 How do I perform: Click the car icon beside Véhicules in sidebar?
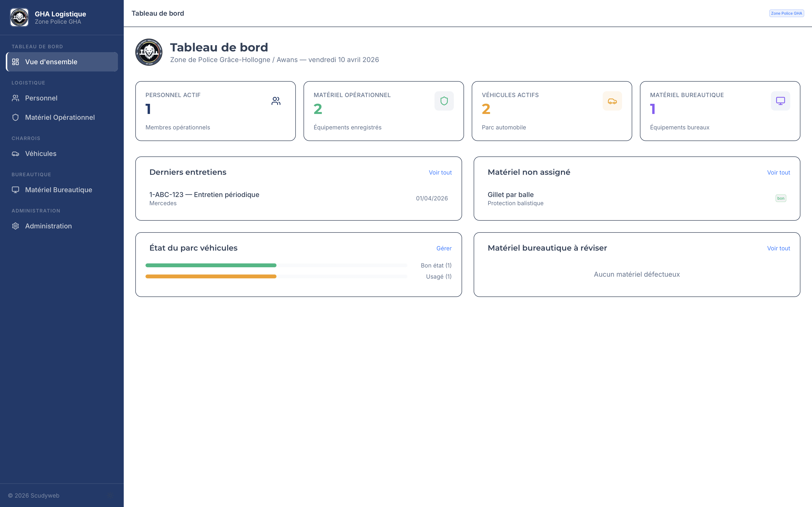pyautogui.click(x=15, y=154)
